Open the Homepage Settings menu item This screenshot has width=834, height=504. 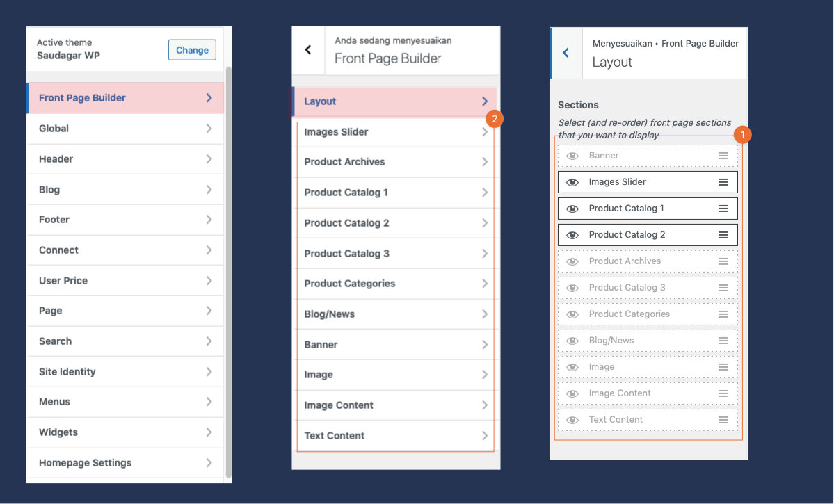click(x=125, y=462)
